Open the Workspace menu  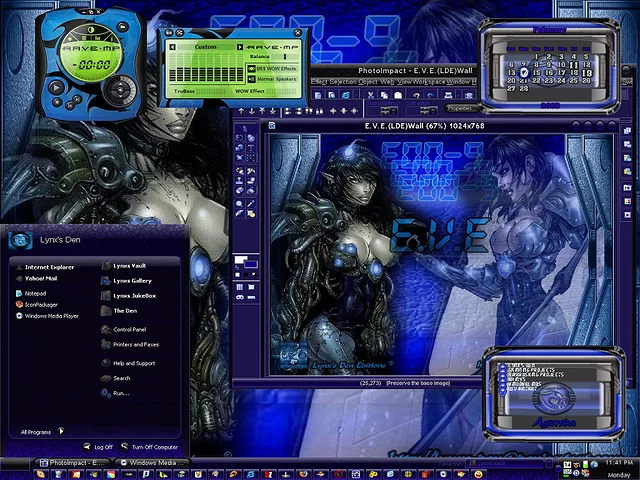(428, 82)
